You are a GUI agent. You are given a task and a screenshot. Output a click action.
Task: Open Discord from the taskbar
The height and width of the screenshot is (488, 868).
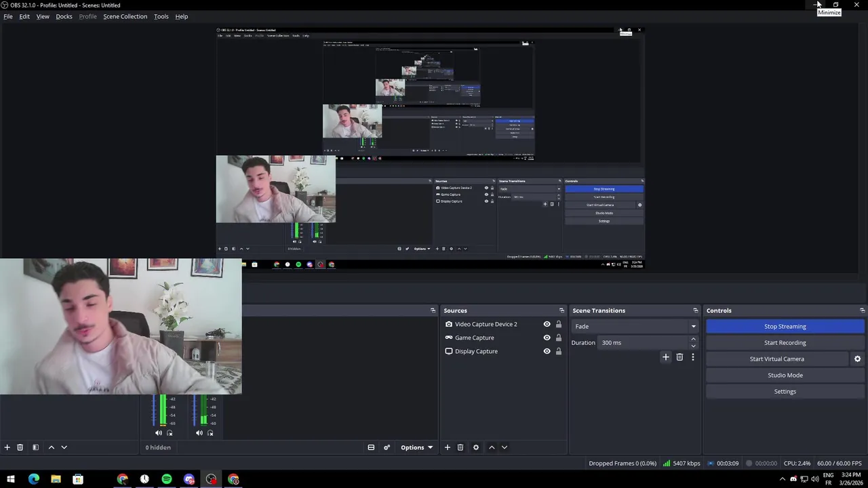(189, 479)
